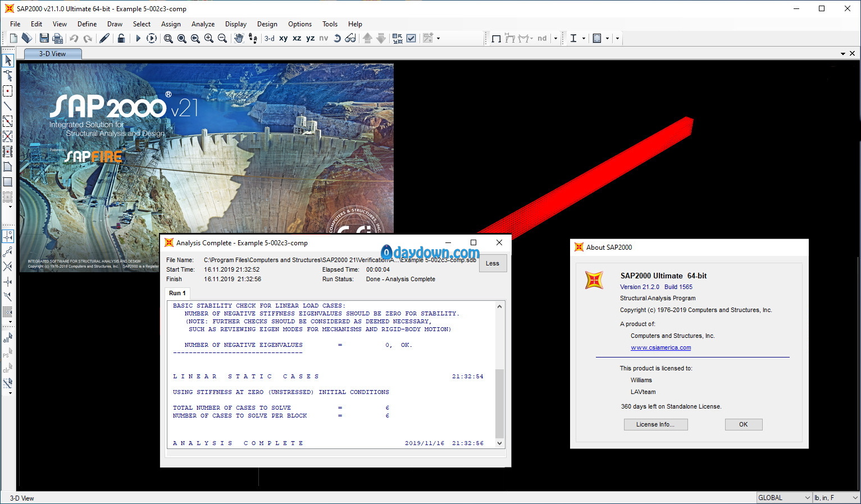Screen dimensions: 861x504
Task: Open the www.csiamerica.com link
Action: pos(661,347)
